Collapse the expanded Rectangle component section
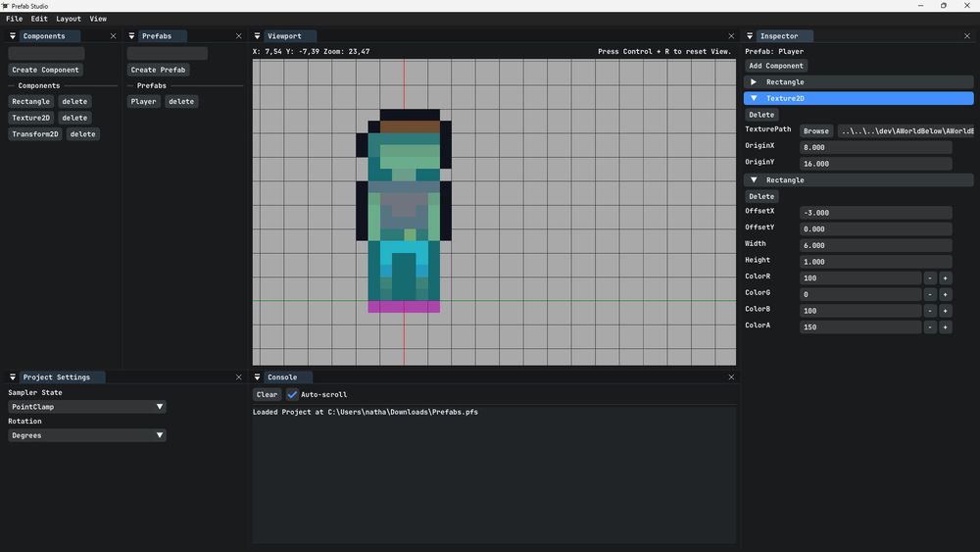980x552 pixels. 858,180
